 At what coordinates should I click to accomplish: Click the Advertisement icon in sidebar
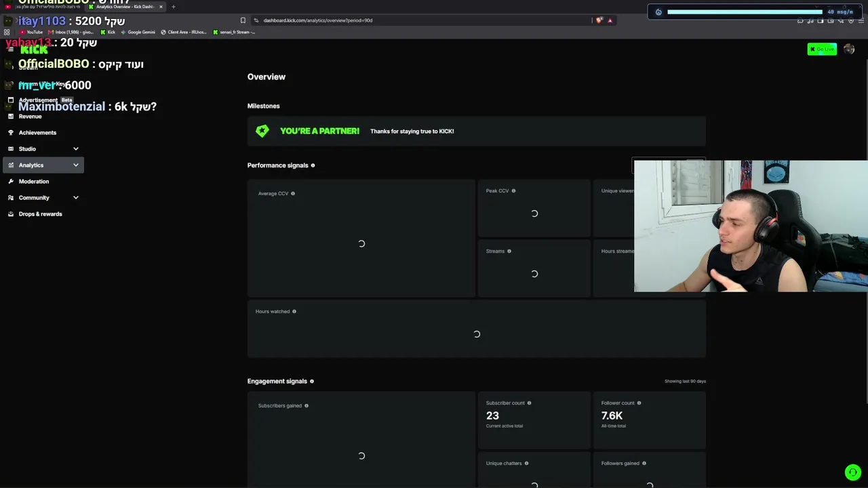10,100
